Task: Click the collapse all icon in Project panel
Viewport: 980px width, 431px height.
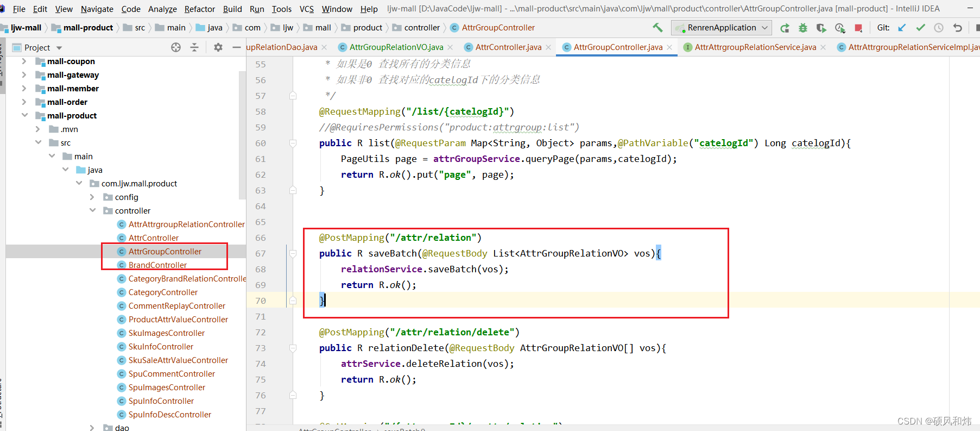Action: coord(194,47)
